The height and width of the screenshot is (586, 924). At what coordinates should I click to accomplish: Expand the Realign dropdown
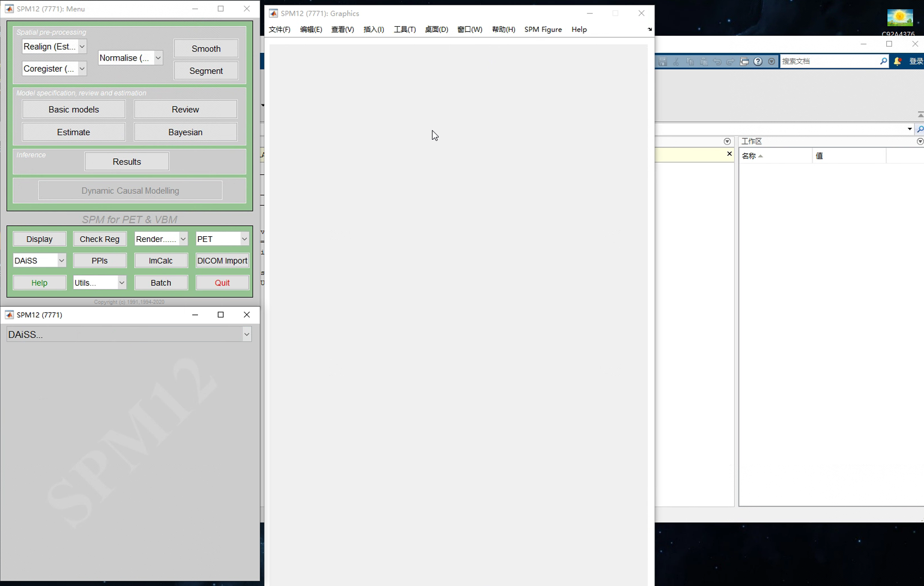82,46
